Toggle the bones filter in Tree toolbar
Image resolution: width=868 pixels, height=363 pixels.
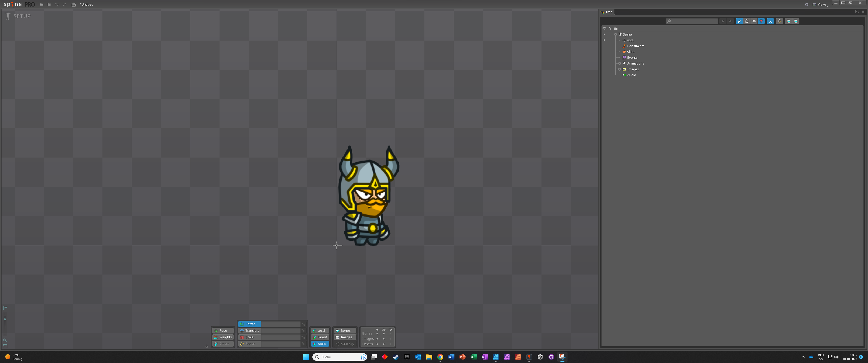(x=739, y=21)
